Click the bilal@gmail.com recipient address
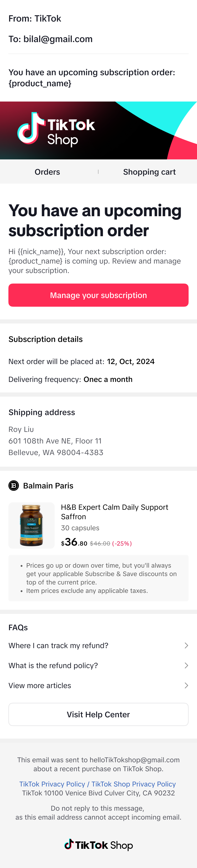 [58, 39]
